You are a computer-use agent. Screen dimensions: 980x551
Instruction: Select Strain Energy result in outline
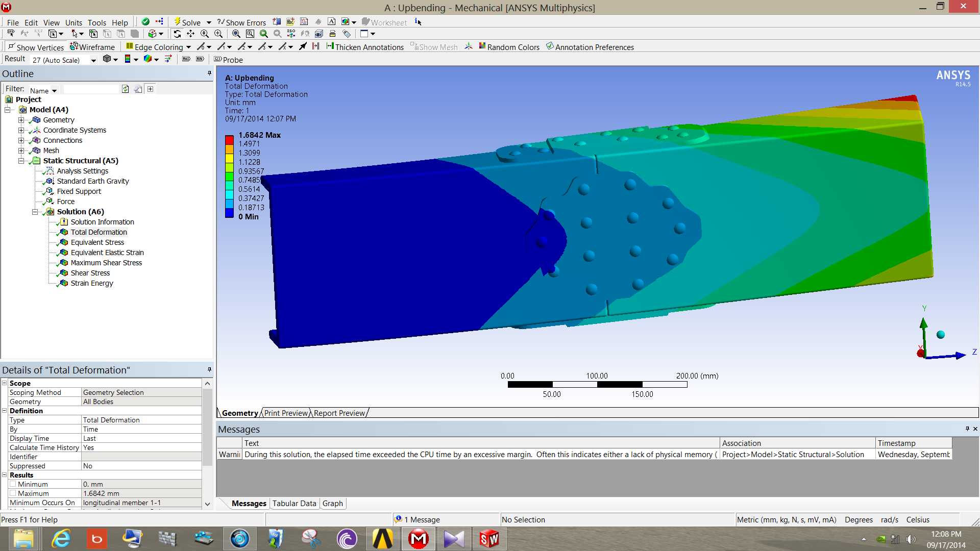click(92, 283)
